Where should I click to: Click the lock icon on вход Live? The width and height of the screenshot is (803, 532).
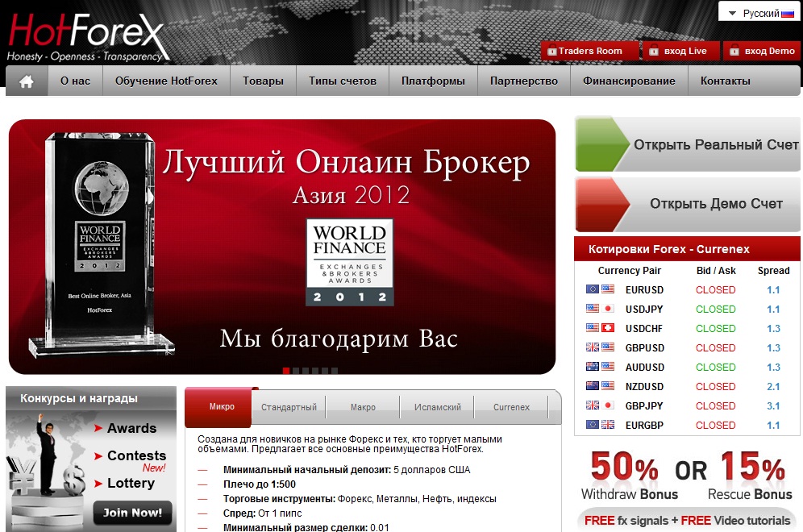coord(654,51)
